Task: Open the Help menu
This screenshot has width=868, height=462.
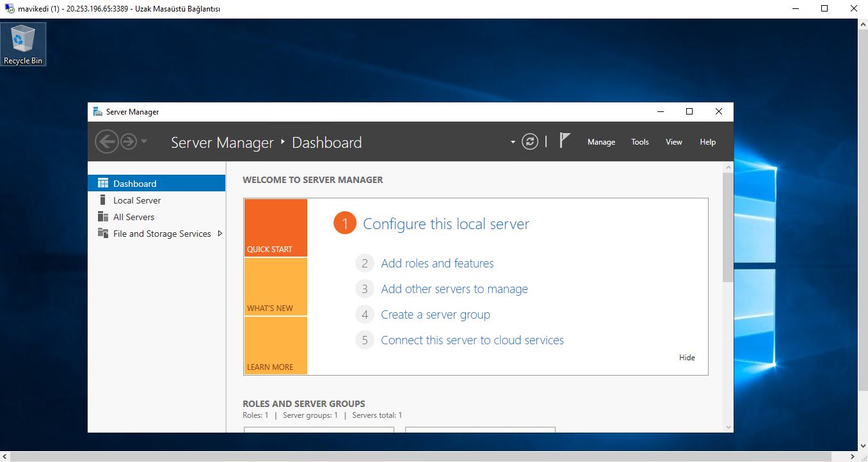Action: (x=708, y=142)
